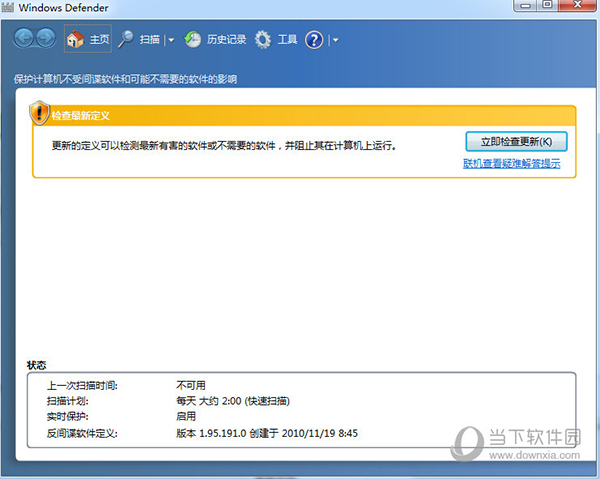Viewport: 600px width, 479px height.
Task: Open 历史记录 history clock icon
Action: [x=193, y=39]
